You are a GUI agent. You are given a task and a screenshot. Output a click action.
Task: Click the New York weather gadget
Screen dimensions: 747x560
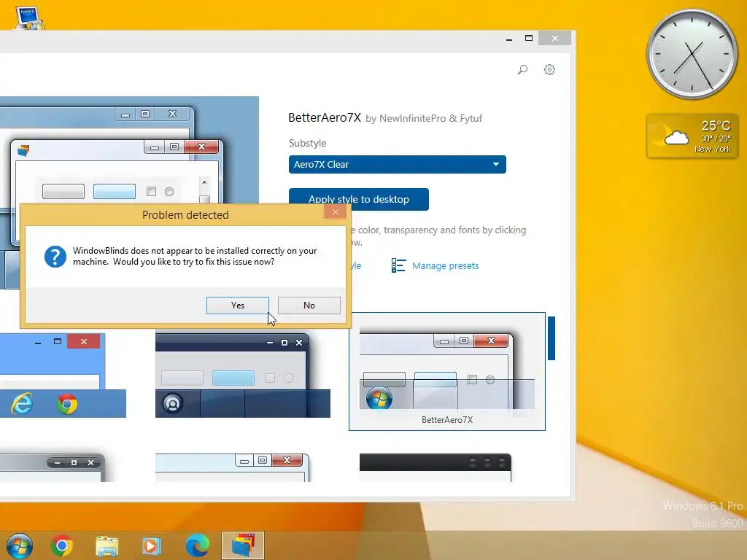[x=692, y=136]
